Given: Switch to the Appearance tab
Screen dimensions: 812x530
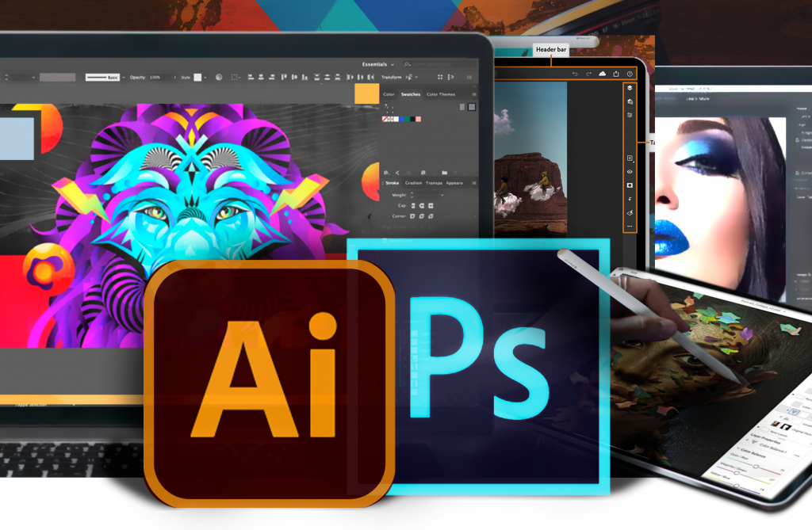Looking at the screenshot, I should [x=454, y=183].
